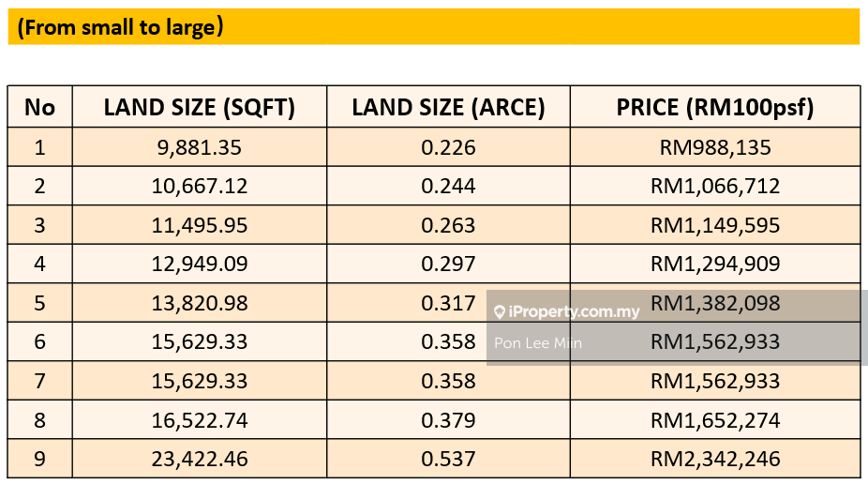Select the 'PRICE (RM100psf)' column header
This screenshot has height=484, width=868.
pyautogui.click(x=714, y=107)
